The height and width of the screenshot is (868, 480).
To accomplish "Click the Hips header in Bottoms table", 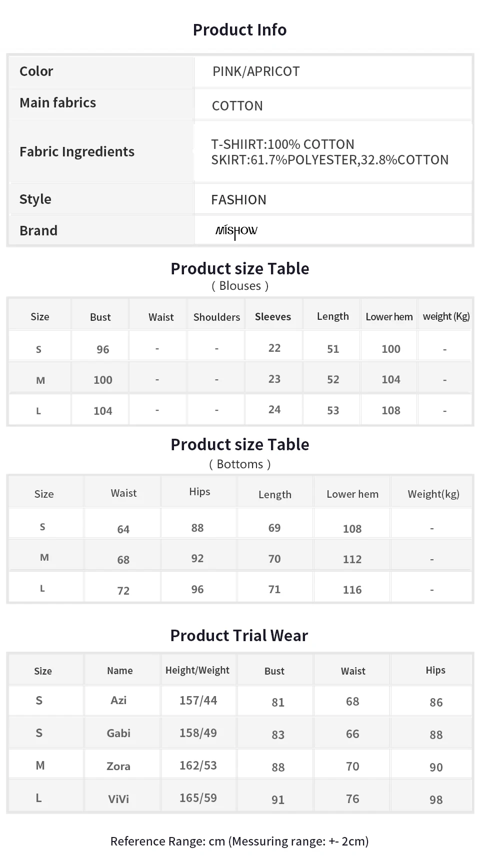I will [x=199, y=492].
